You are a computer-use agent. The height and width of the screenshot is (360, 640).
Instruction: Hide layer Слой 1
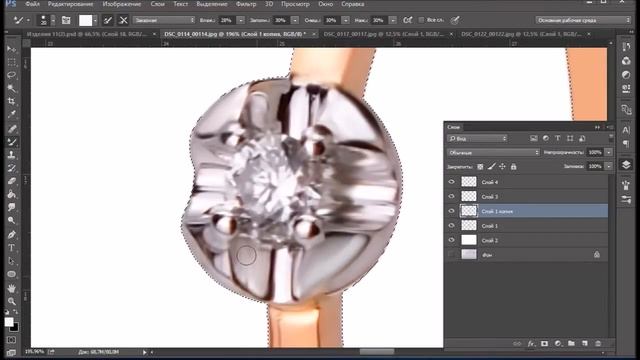(x=451, y=225)
